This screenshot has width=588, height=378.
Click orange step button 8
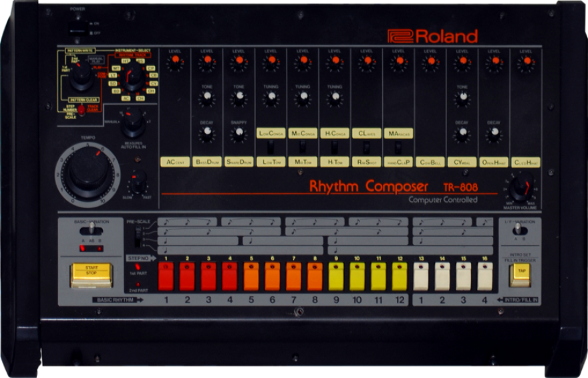tap(315, 277)
